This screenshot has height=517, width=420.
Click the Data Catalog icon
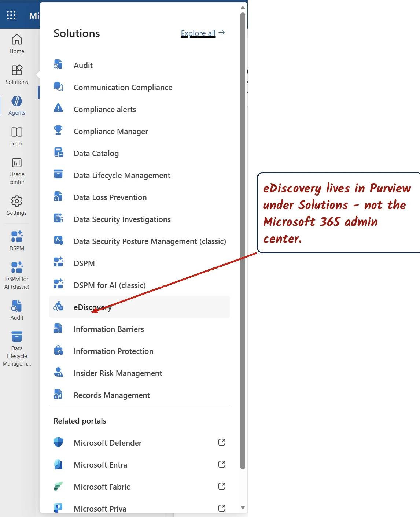pos(58,153)
